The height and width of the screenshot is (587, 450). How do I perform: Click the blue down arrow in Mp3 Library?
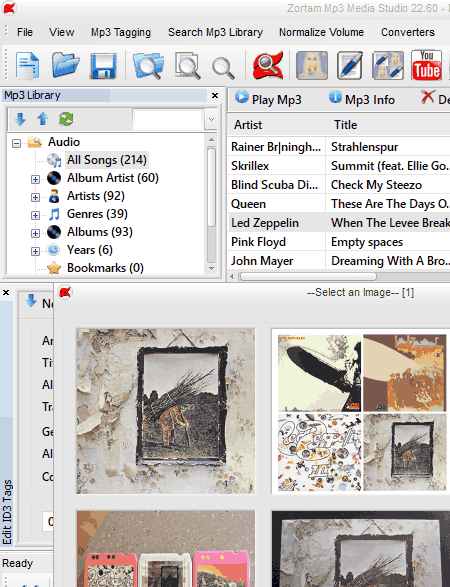[x=20, y=119]
